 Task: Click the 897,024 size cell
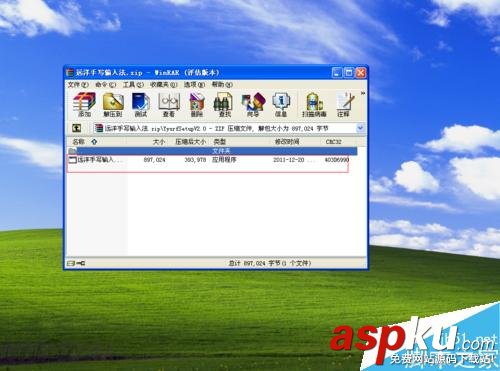pos(154,160)
